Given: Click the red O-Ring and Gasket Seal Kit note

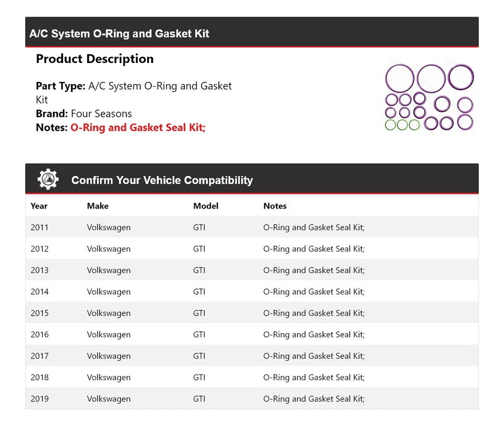Looking at the screenshot, I should (x=138, y=128).
